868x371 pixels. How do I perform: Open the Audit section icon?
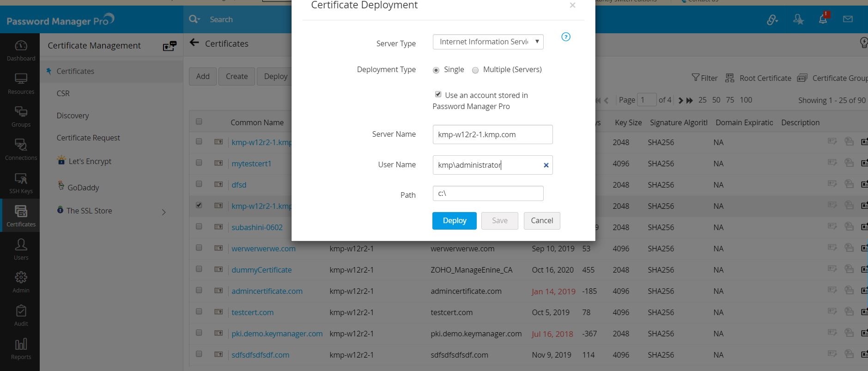(x=21, y=316)
